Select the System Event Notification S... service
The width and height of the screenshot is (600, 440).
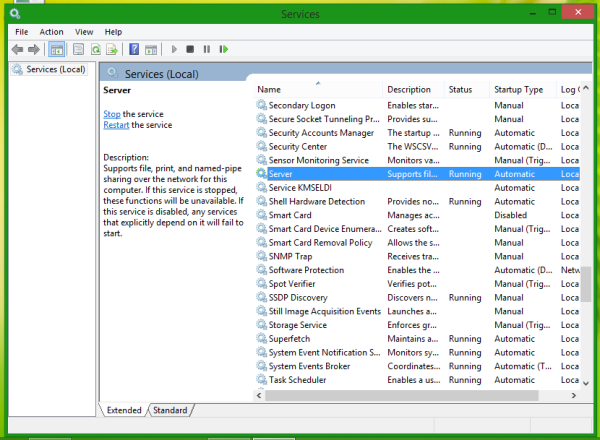[x=417, y=352]
